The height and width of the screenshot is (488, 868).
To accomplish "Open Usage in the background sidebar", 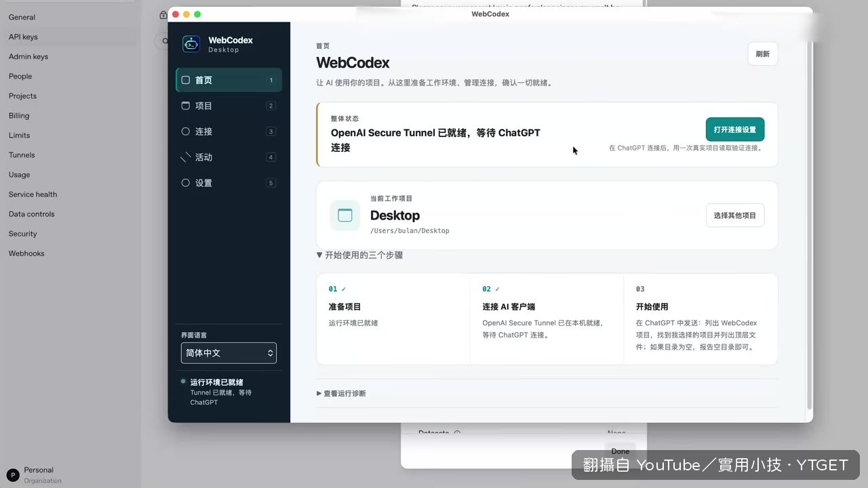I will pyautogui.click(x=19, y=174).
